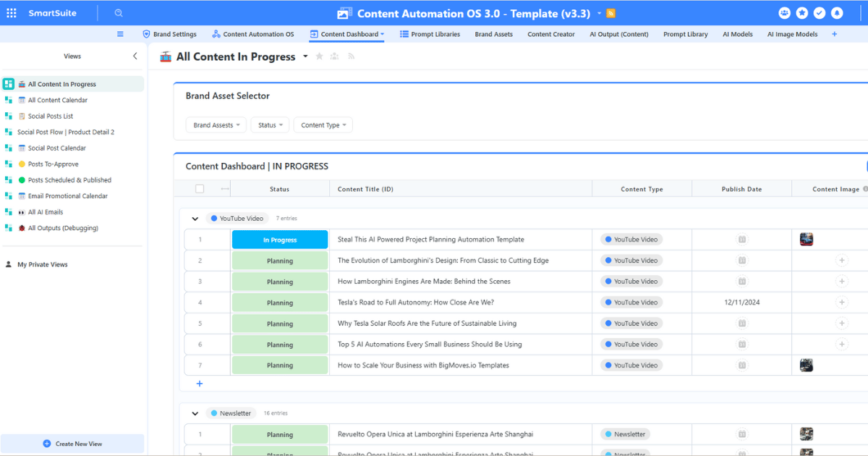This screenshot has width=868, height=456.
Task: Click the 12/11/2024 publish date cell
Action: click(742, 303)
